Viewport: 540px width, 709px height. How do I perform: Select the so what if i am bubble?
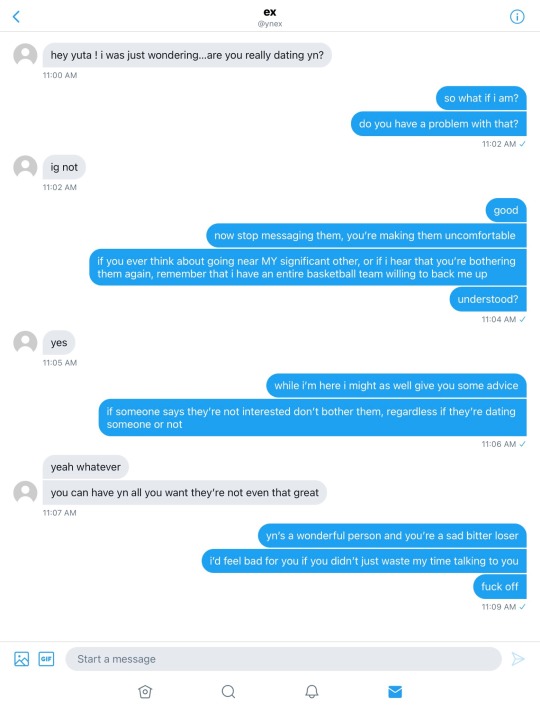tap(481, 98)
